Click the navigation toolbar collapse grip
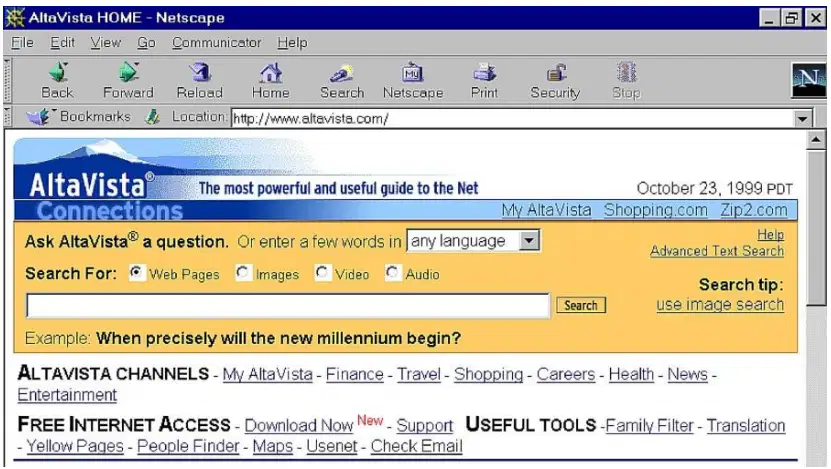831x469 pixels. [x=7, y=80]
